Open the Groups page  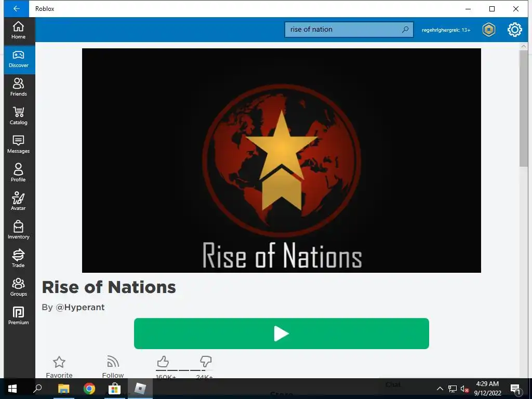(19, 287)
